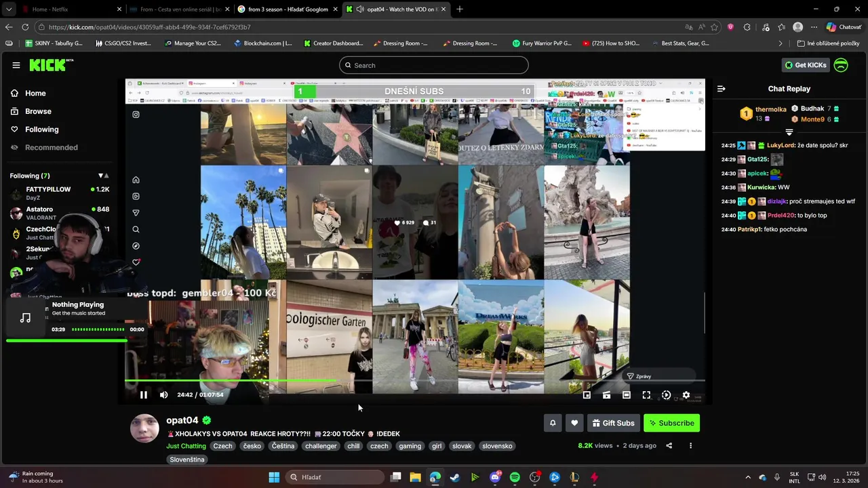Mute the opat04 tab audio icon
The image size is (868, 488).
point(360,9)
